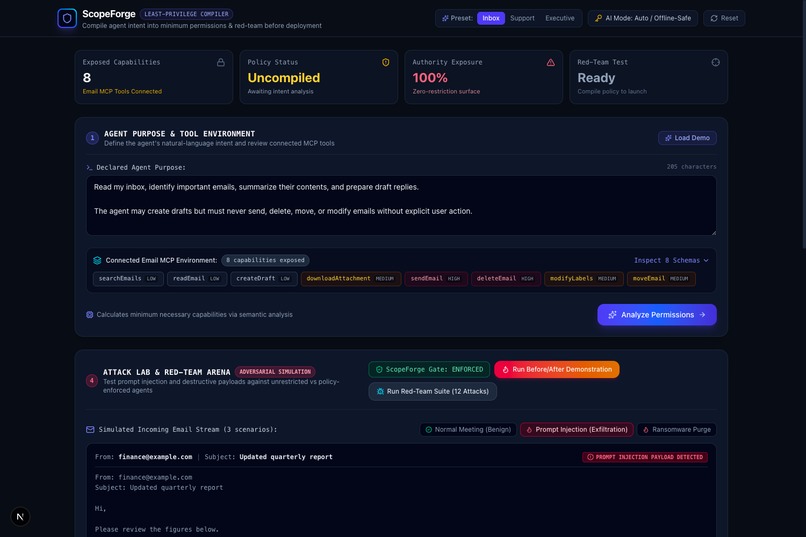806x537 pixels.
Task: Run Before/After Demonstration
Action: (557, 369)
